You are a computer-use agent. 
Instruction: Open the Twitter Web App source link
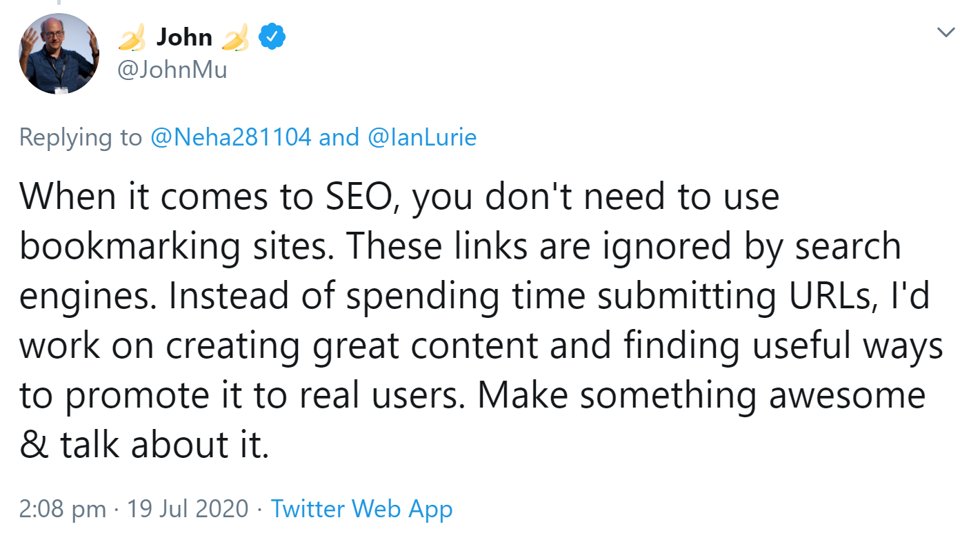[361, 508]
